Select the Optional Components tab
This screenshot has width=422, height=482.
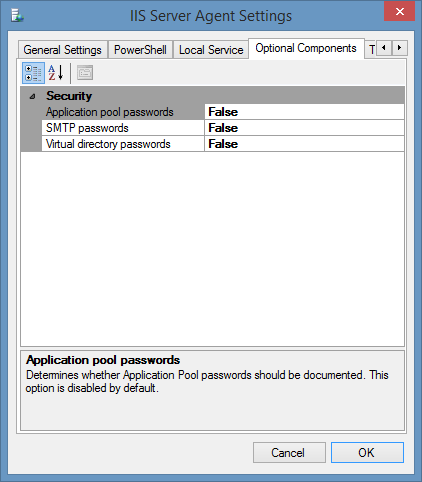click(x=306, y=48)
